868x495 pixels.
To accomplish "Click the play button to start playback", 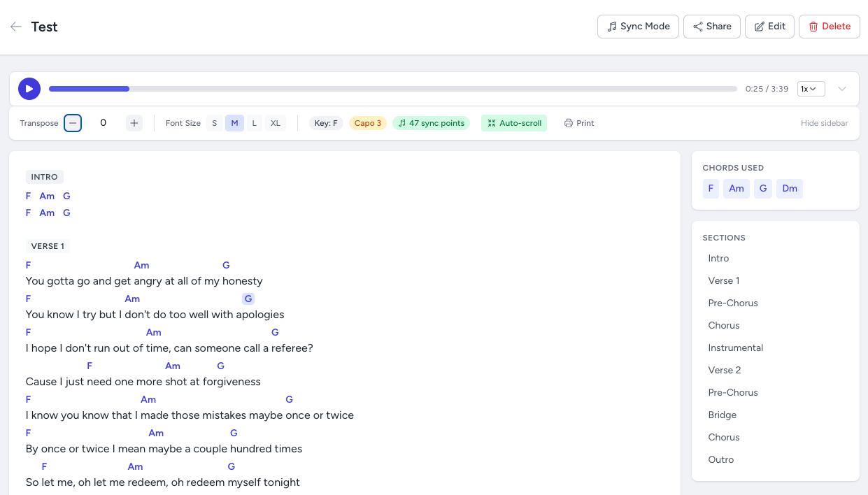I will tap(29, 89).
